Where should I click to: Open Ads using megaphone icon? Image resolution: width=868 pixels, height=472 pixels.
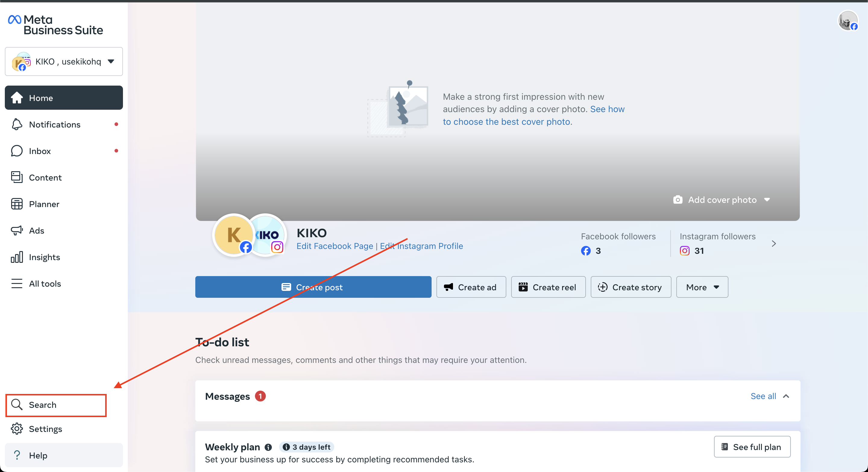pos(17,231)
